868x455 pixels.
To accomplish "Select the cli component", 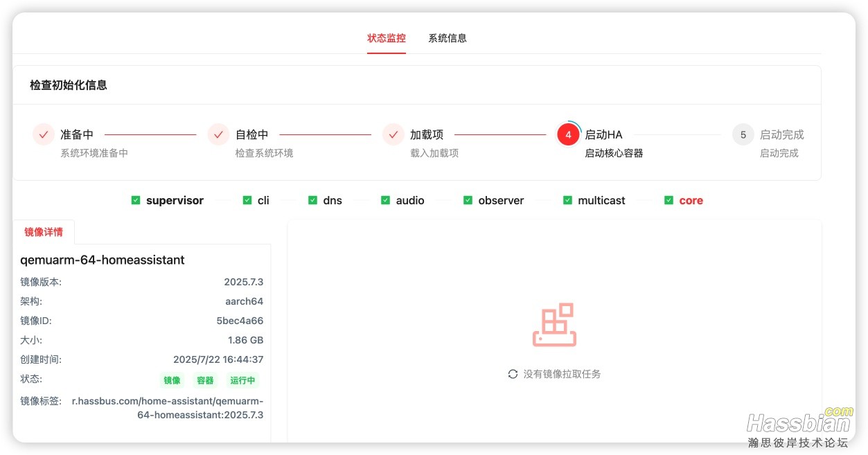I will point(263,200).
